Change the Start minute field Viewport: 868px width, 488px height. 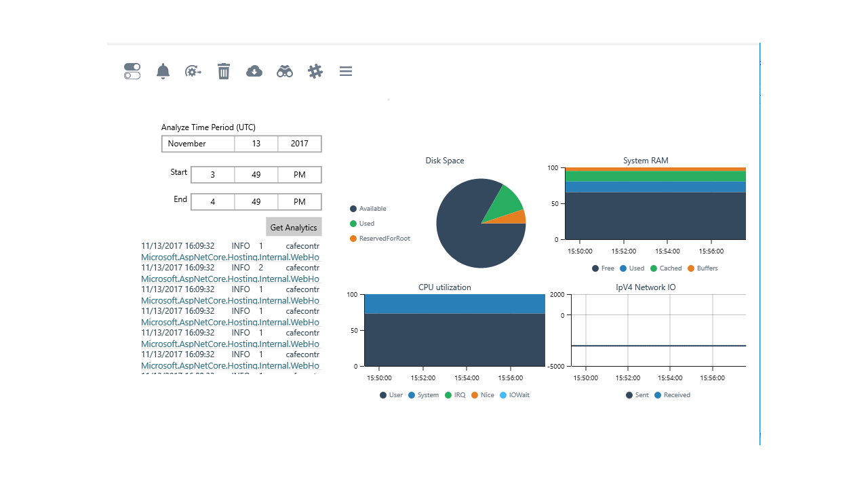[256, 175]
